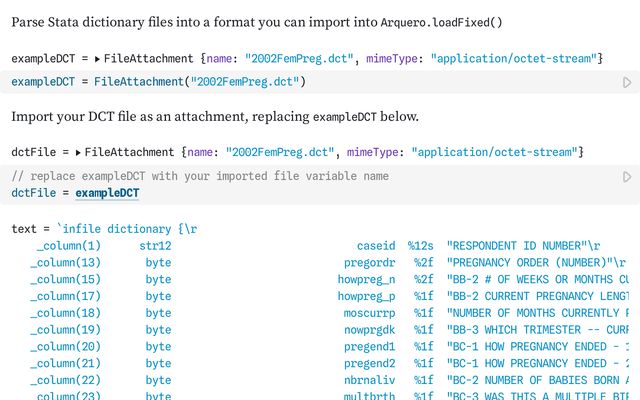
Task: Click the nbrnaliv variable in the listing
Action: (x=369, y=380)
